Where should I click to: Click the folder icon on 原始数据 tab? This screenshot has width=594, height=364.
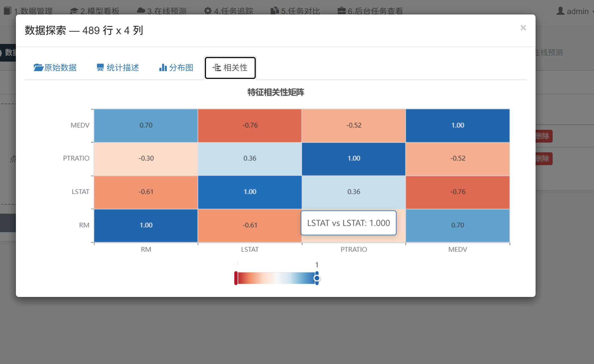click(x=38, y=68)
